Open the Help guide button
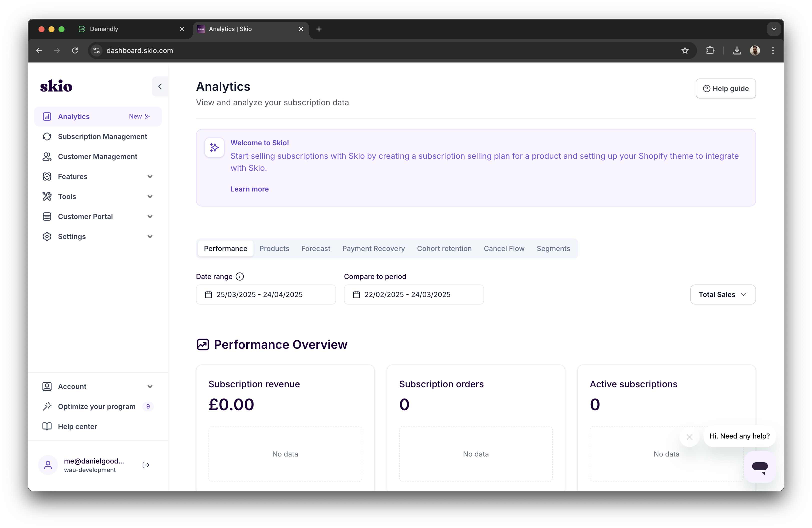Viewport: 812px width, 528px height. [x=726, y=88]
